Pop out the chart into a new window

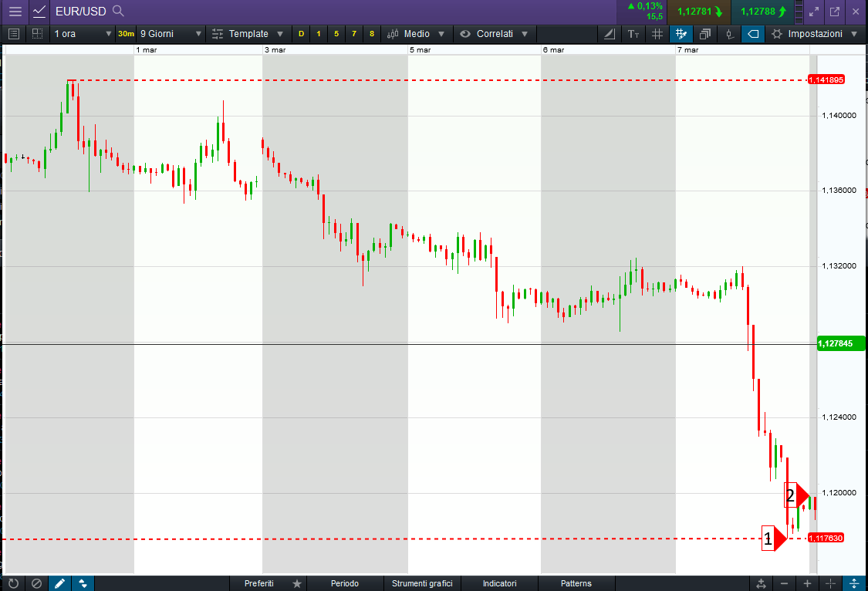(x=835, y=11)
